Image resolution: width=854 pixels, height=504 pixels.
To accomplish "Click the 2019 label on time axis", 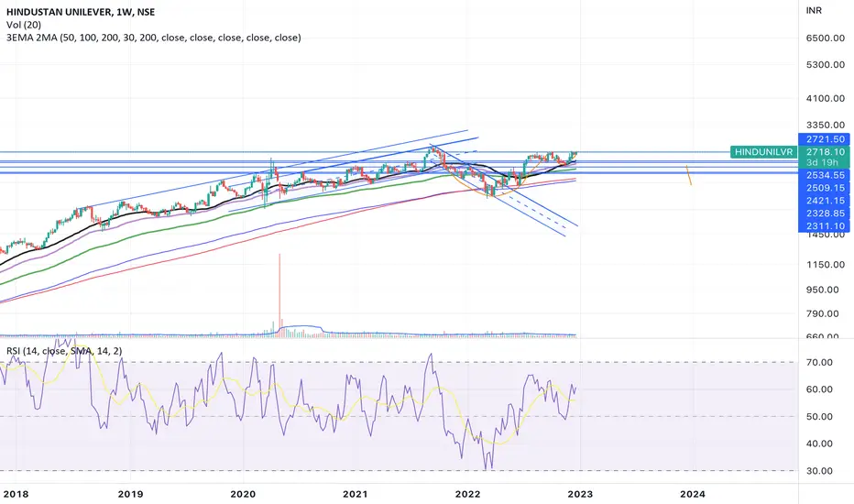I will pyautogui.click(x=131, y=494).
